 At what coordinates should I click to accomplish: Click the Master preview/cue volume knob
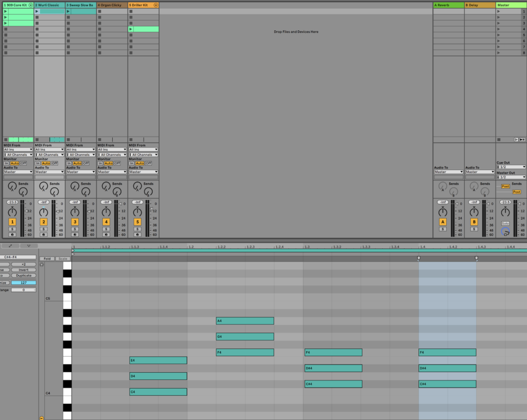(x=505, y=232)
